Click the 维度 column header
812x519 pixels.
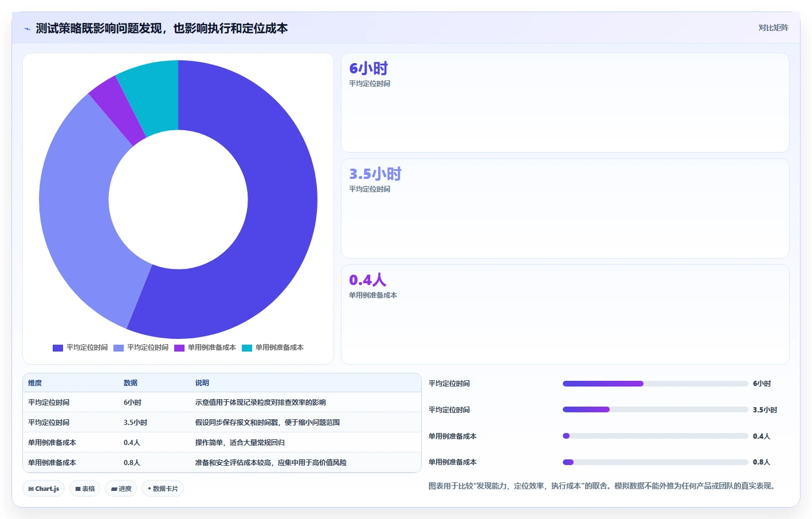point(35,383)
